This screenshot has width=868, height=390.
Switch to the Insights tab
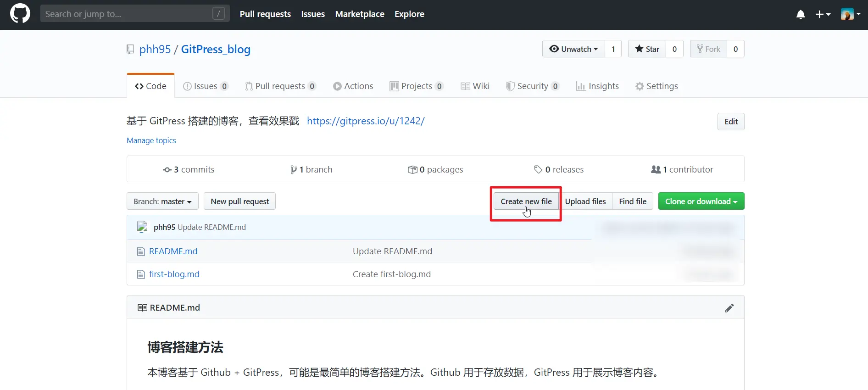tap(597, 86)
